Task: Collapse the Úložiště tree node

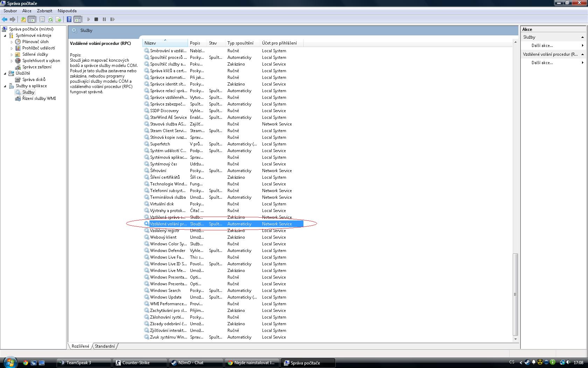Action: click(5, 73)
